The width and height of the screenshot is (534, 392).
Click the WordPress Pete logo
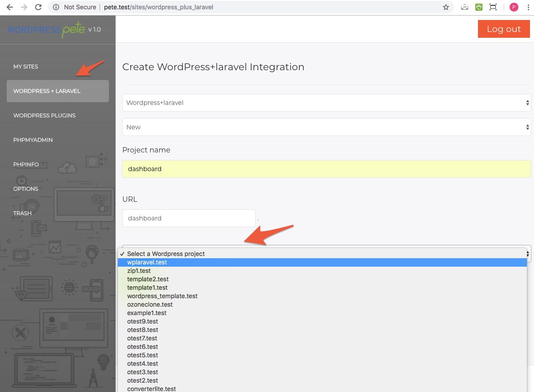(x=47, y=30)
